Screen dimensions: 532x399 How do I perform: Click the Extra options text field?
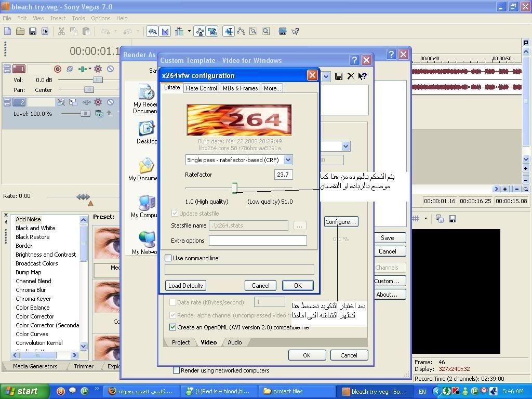(258, 241)
